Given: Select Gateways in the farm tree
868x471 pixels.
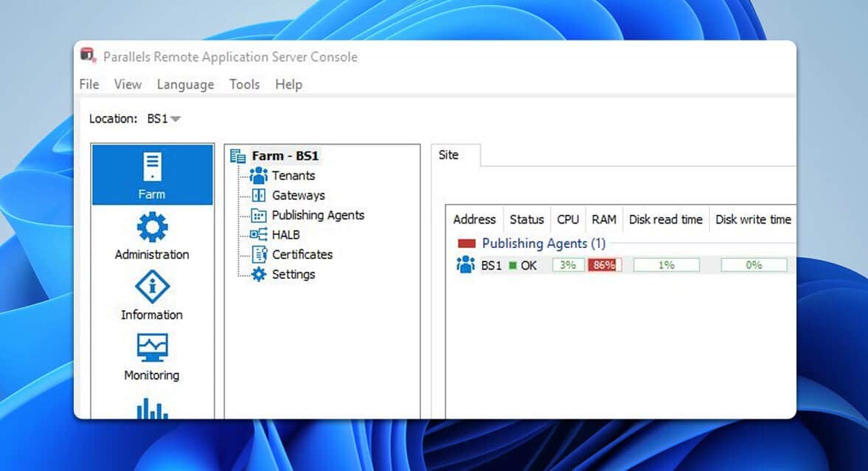Looking at the screenshot, I should (x=299, y=195).
